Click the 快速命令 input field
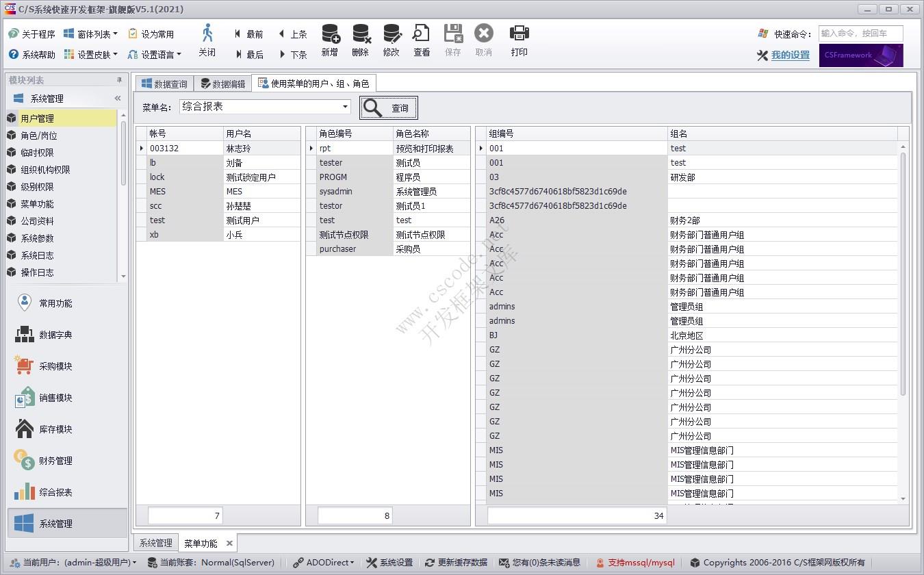This screenshot has height=575, width=924. [860, 34]
